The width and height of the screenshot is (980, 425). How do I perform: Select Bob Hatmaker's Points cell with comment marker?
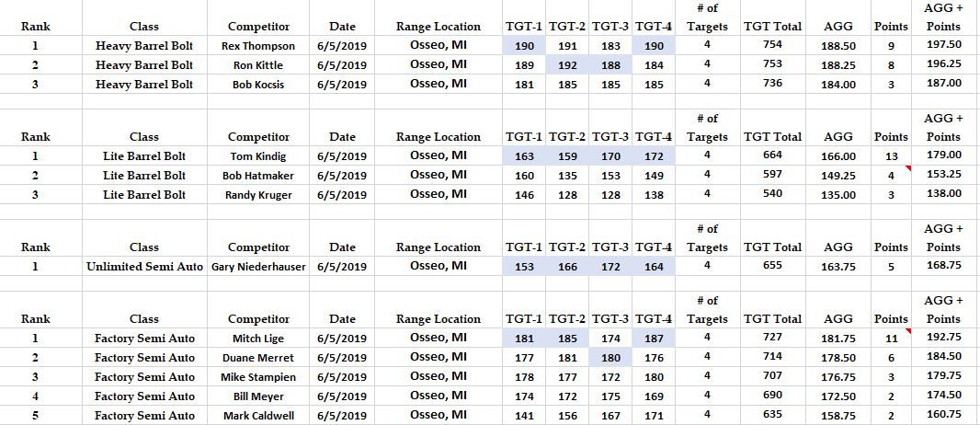click(x=890, y=176)
